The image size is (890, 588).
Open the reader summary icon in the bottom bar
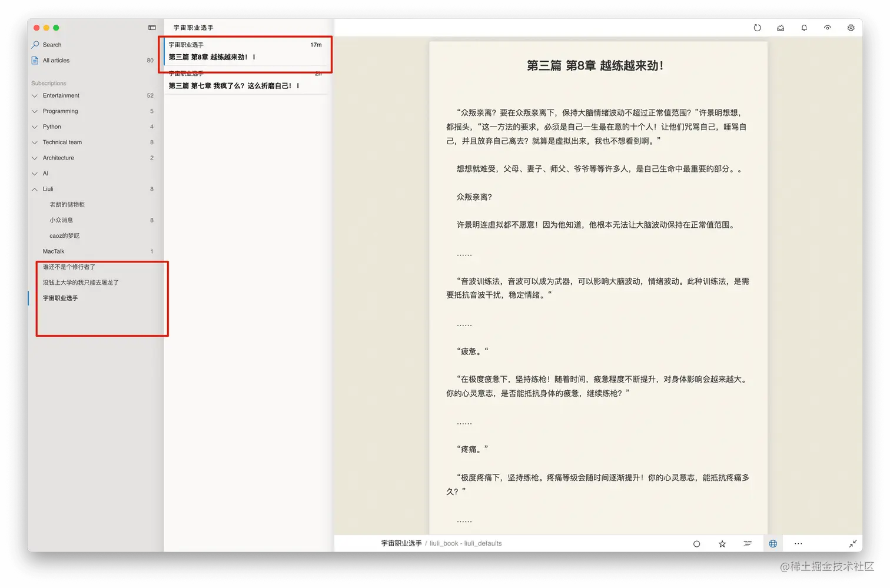(748, 543)
